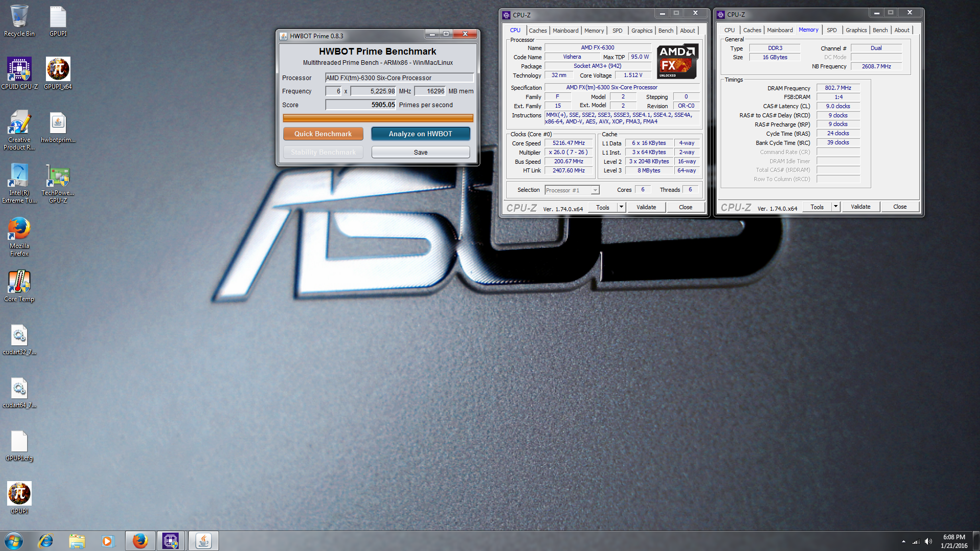The image size is (980, 551).
Task: Open TechPowerUp GPU-Z shortcut
Action: [x=58, y=183]
